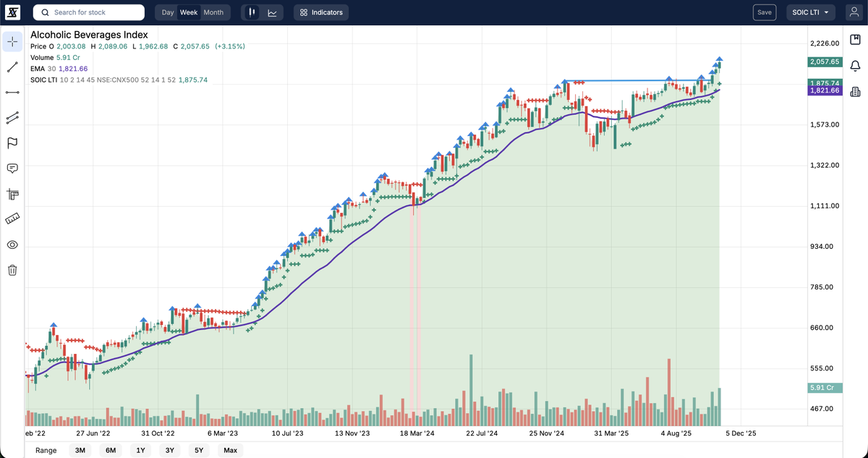Select the Day timeframe

click(x=168, y=12)
